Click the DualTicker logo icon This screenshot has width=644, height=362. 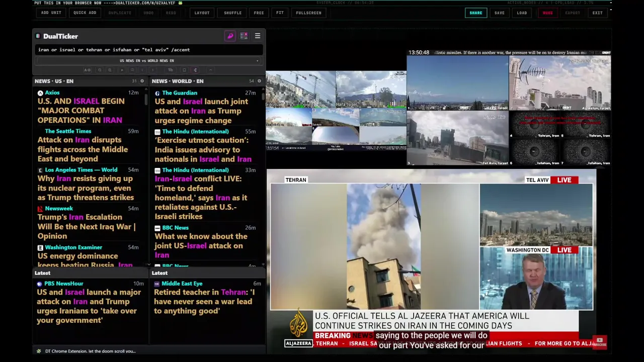point(38,36)
